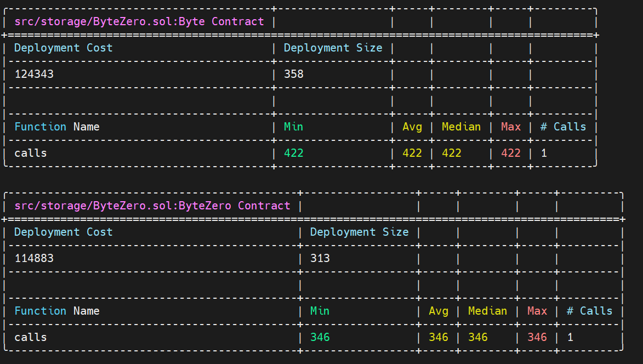Click the red Max value 346
This screenshot has width=643, height=364.
[x=537, y=337]
